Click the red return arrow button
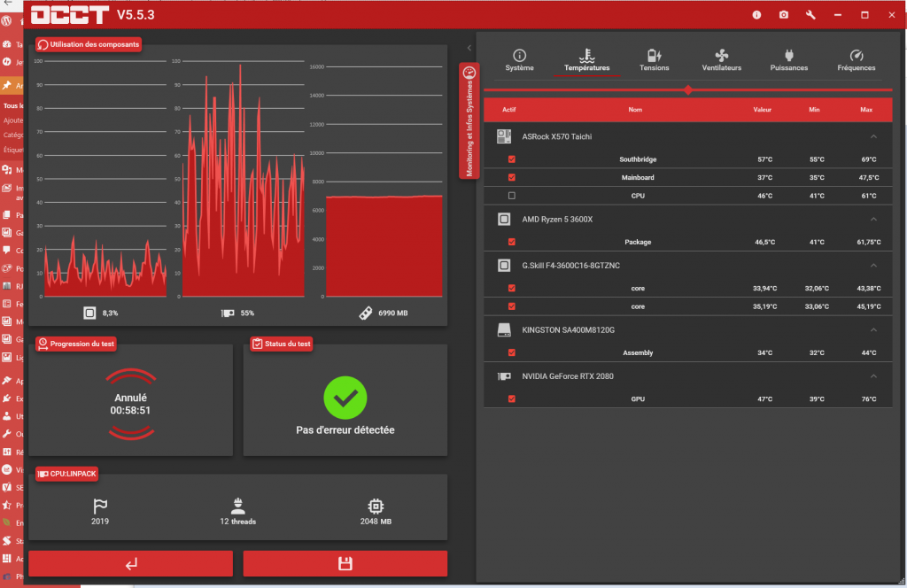Screen dimensions: 907x588 click(131, 564)
